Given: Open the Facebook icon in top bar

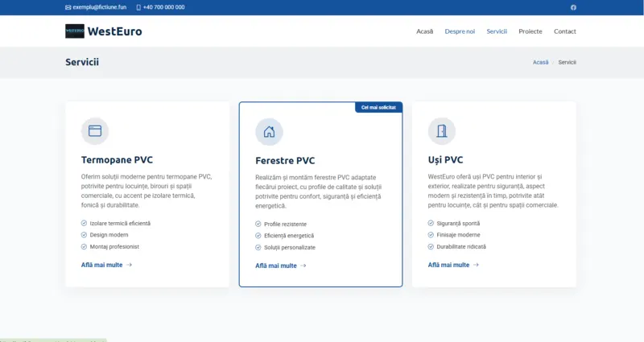Looking at the screenshot, I should point(573,7).
